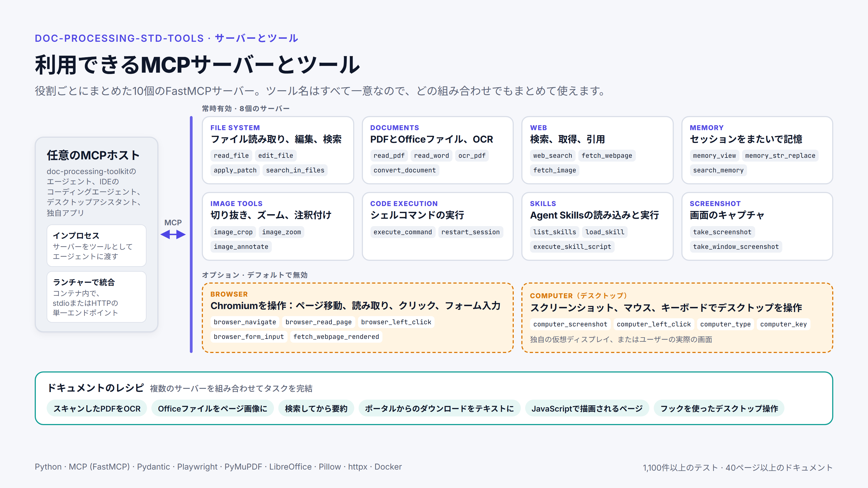Click the list_skills chip

point(555,232)
